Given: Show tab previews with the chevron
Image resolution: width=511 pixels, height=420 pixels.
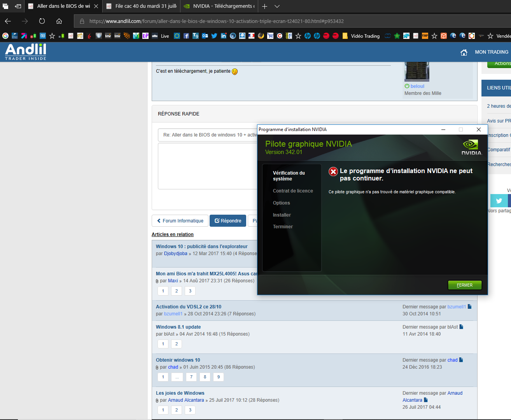Looking at the screenshot, I should [x=277, y=6].
